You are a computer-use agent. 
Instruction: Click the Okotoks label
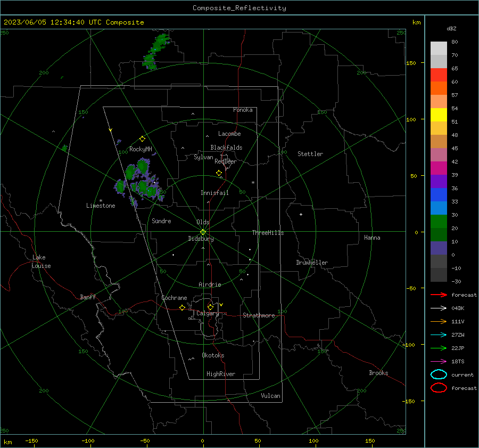213,355
